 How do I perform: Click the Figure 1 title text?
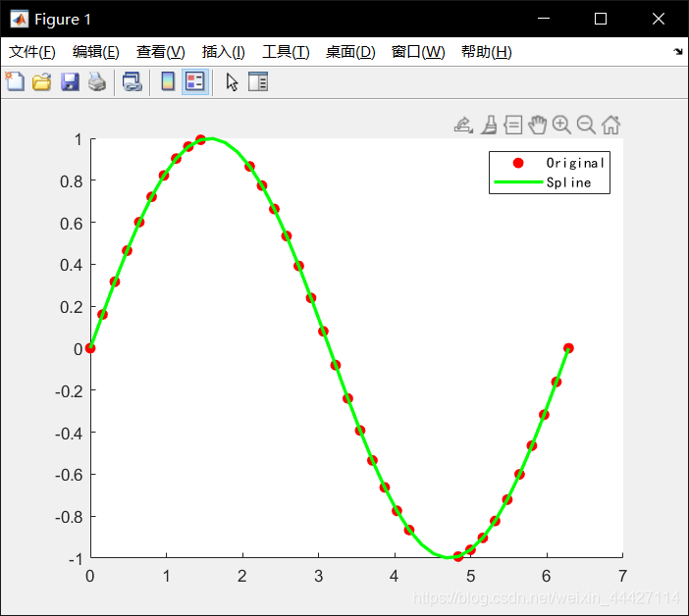pyautogui.click(x=63, y=20)
